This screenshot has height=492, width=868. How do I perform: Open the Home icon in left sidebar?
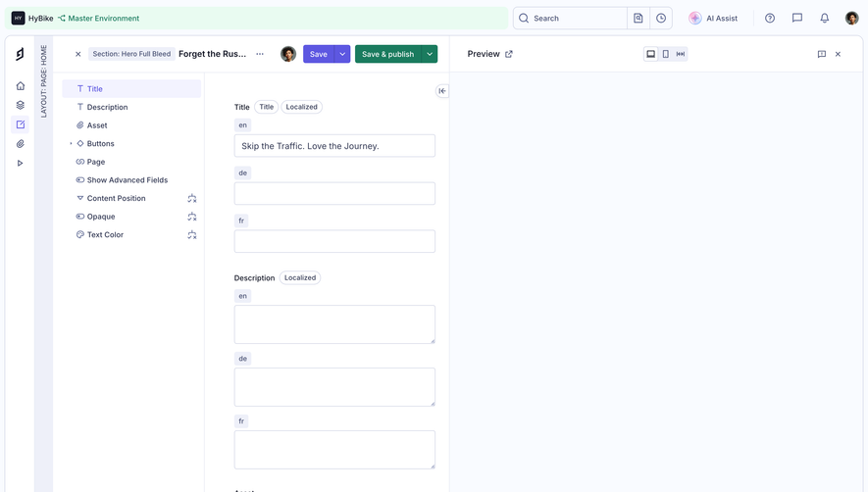click(x=21, y=86)
